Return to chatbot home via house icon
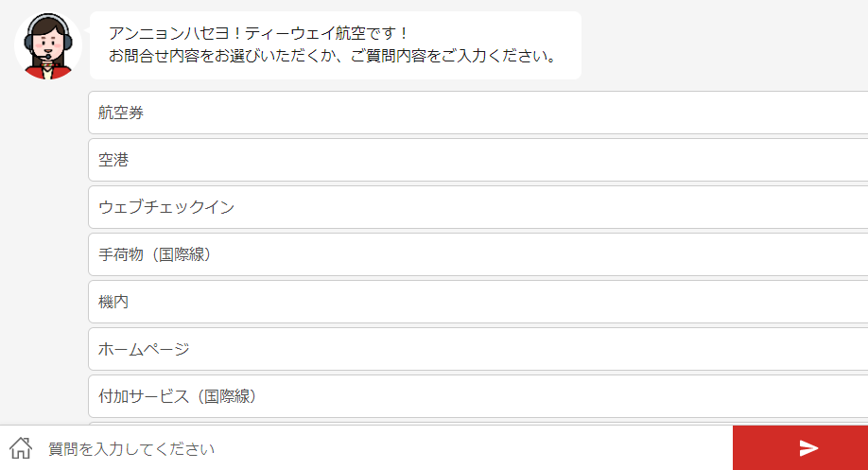 click(x=21, y=447)
